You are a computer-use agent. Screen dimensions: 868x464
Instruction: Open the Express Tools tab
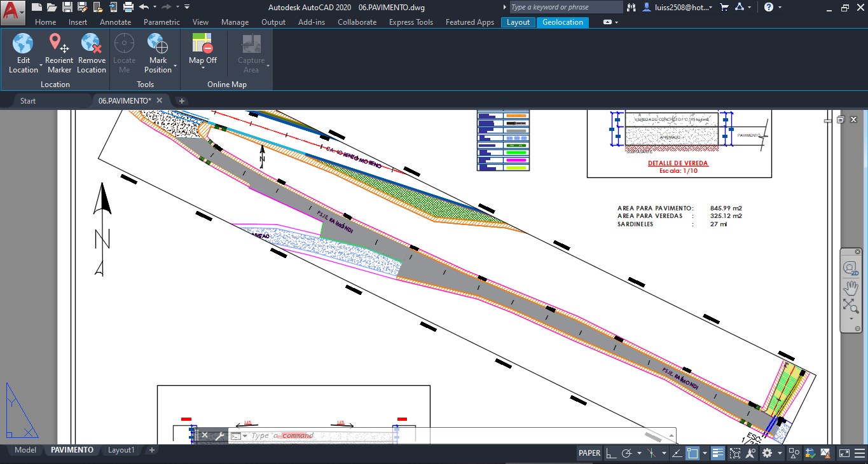coord(411,22)
